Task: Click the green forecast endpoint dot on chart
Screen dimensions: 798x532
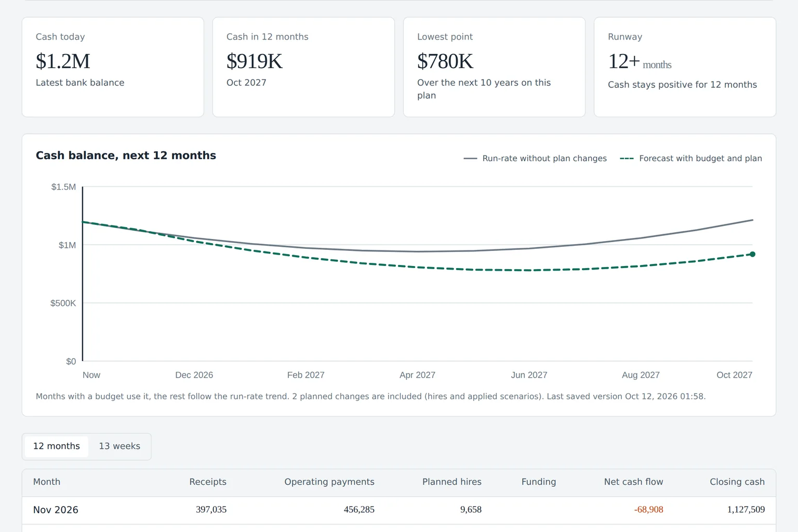Action: click(x=752, y=254)
